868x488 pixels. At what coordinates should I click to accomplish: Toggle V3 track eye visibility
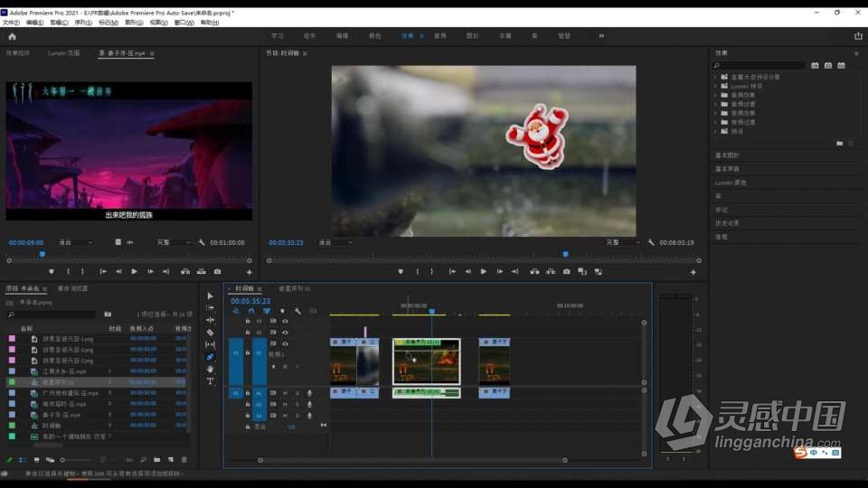(285, 321)
